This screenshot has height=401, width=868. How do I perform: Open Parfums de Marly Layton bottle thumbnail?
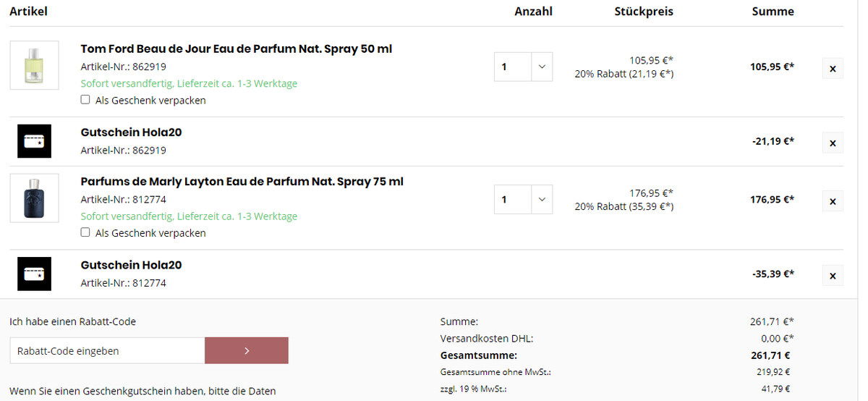[x=35, y=198]
